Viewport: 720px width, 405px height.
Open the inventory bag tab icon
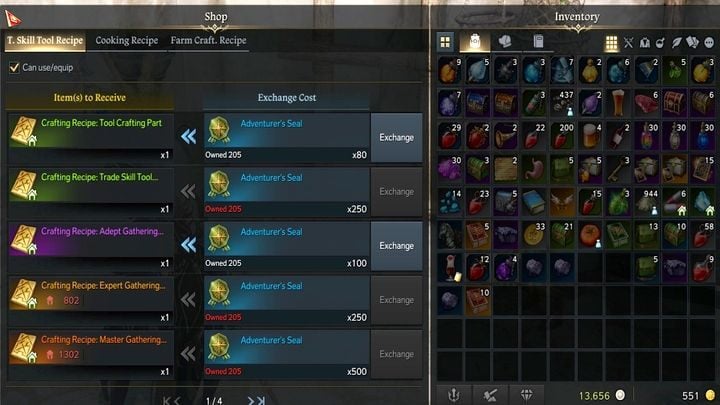(475, 41)
